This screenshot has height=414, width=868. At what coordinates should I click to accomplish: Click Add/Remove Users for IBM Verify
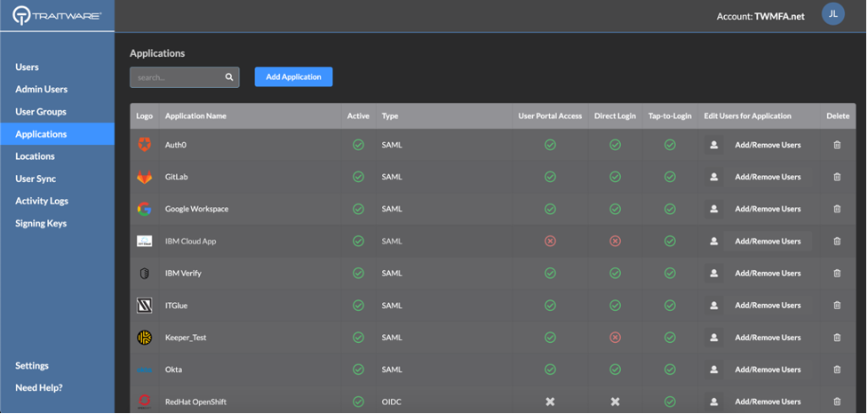click(x=768, y=274)
